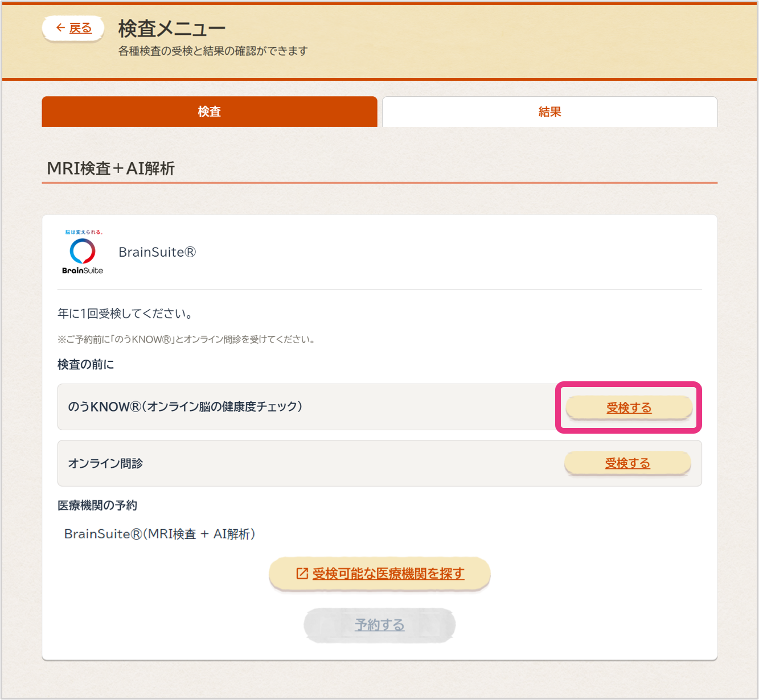The image size is (759, 700).
Task: Switch to the 検査 tab
Action: click(209, 112)
